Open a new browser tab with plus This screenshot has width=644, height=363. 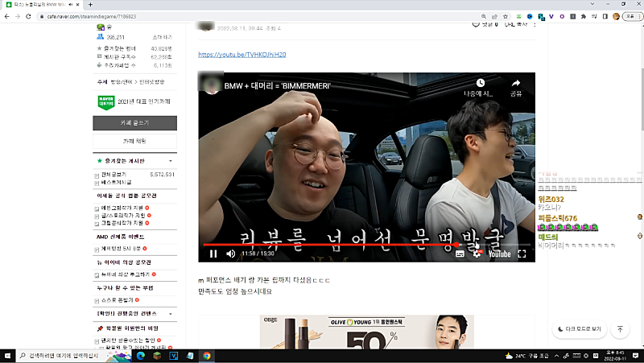[90, 5]
